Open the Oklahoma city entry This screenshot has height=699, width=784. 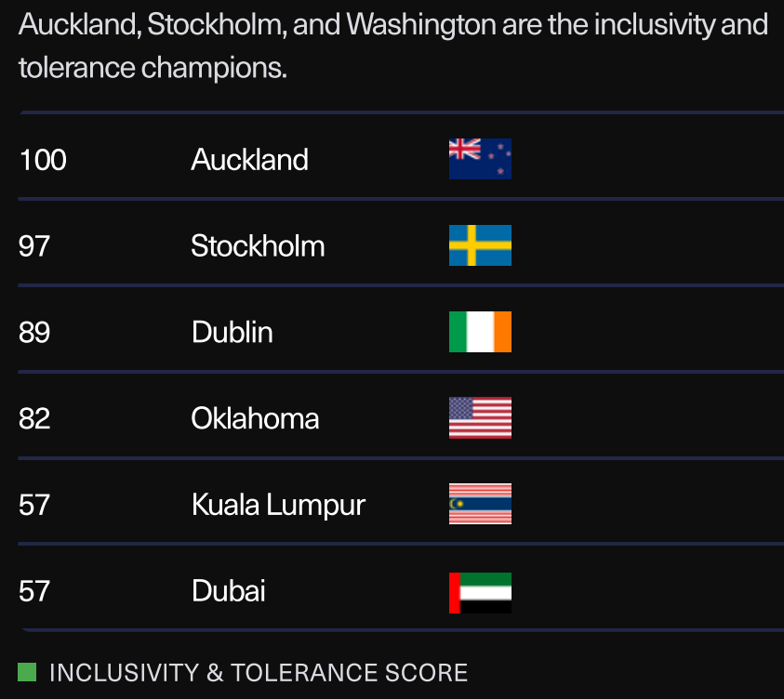255,419
